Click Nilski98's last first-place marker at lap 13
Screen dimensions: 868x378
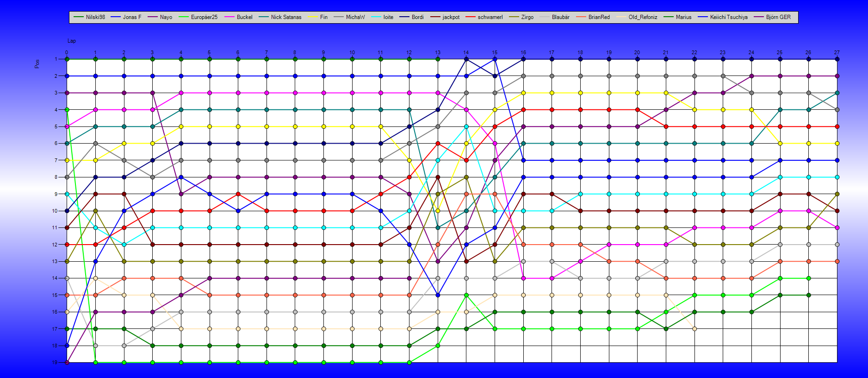(438, 59)
